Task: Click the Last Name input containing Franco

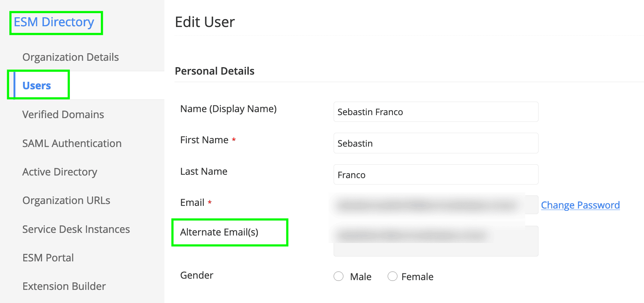Action: (436, 175)
